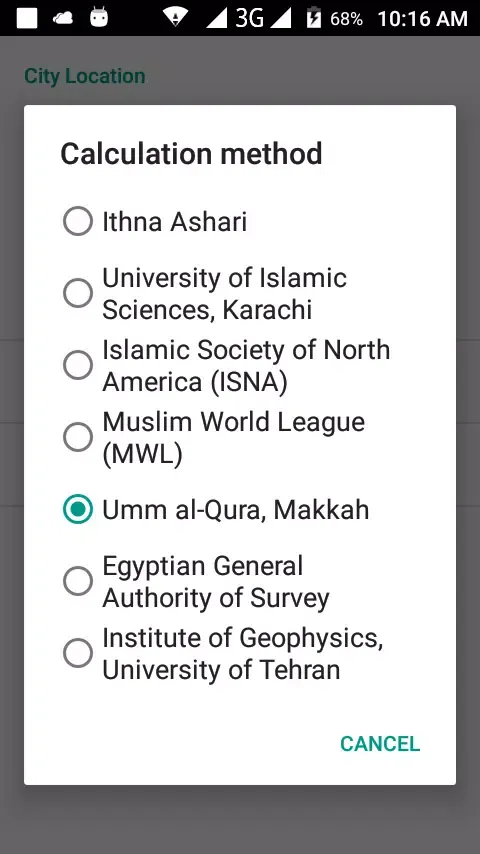
Task: Select Egyptian General Authority of Survey radio
Action: pyautogui.click(x=78, y=581)
